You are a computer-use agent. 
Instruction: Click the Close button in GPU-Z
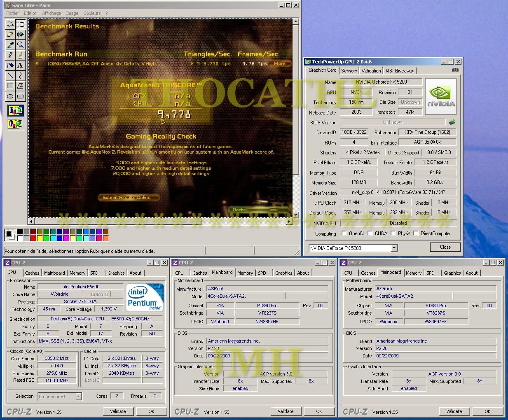click(445, 247)
